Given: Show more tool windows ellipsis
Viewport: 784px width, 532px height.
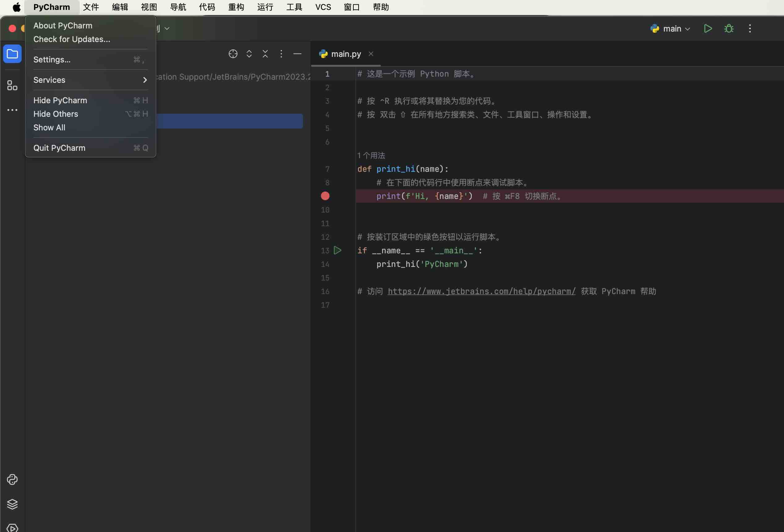Looking at the screenshot, I should (12, 110).
